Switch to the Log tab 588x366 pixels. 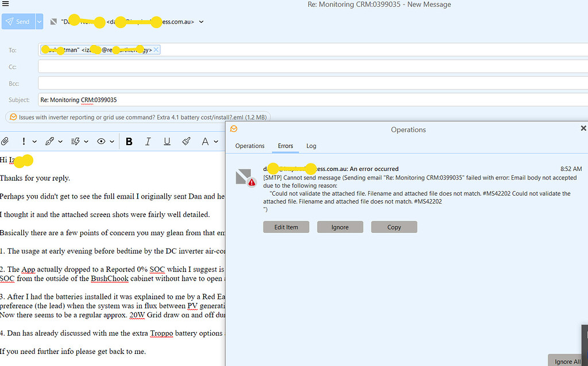311,146
